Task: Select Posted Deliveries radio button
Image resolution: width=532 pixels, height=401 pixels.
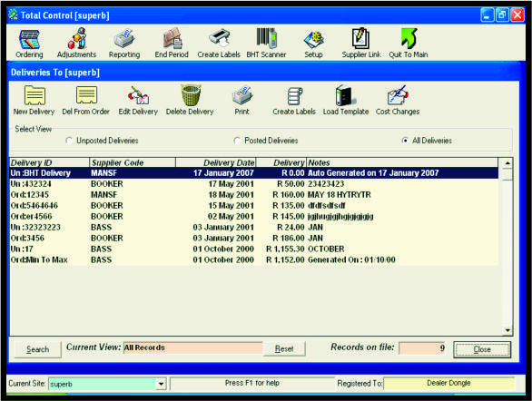Action: tap(237, 141)
